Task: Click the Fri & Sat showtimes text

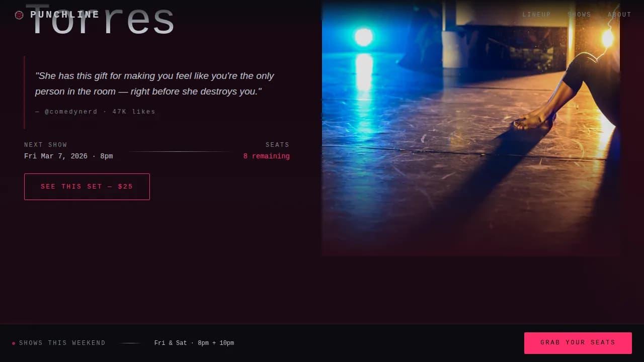Action: 194,343
